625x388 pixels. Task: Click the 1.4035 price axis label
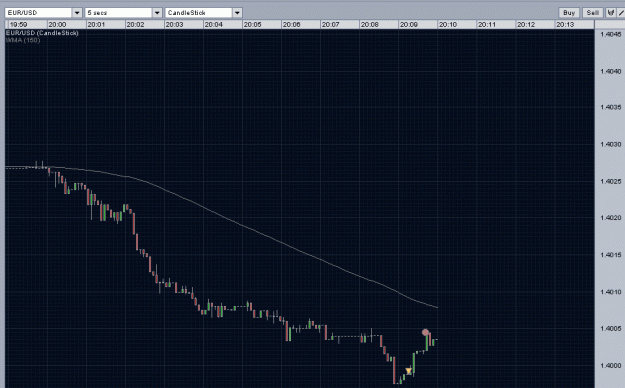pyautogui.click(x=610, y=107)
